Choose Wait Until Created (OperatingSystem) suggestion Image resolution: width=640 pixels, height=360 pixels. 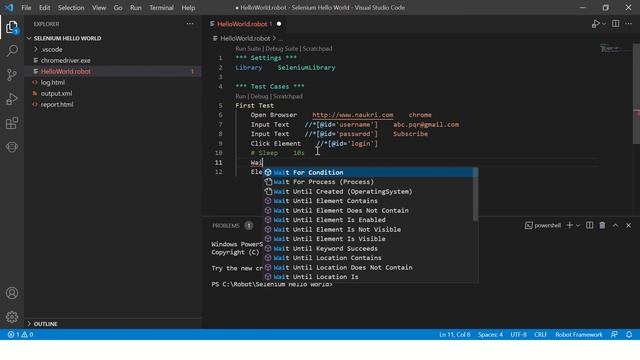pyautogui.click(x=369, y=191)
